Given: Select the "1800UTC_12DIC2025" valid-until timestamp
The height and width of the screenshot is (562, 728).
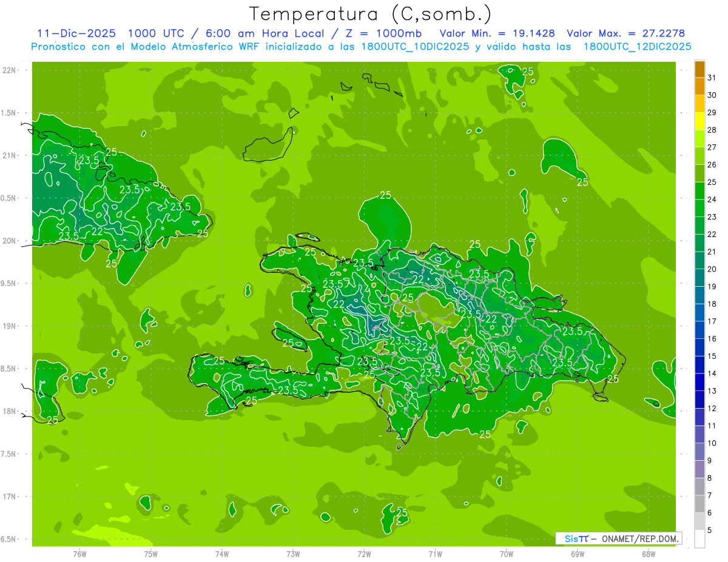Looking at the screenshot, I should (x=637, y=47).
